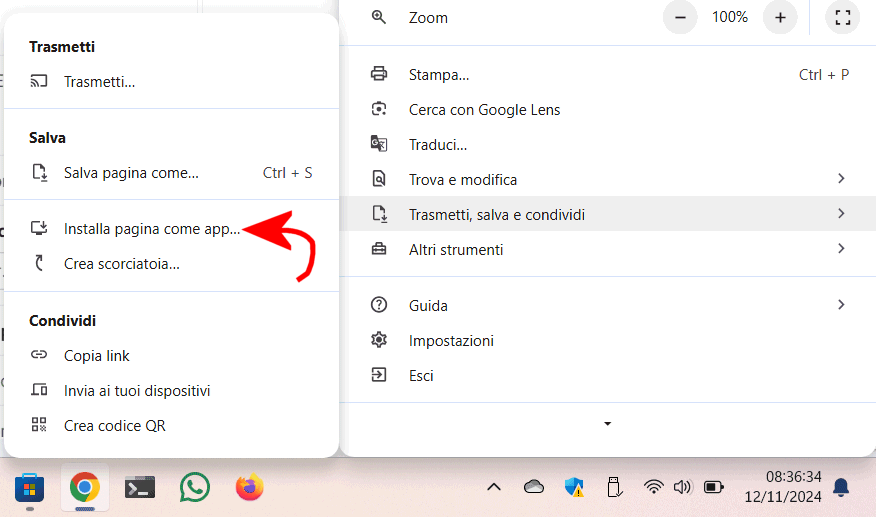Increase zoom with the plus button
Image resolution: width=876 pixels, height=517 pixels.
pos(780,17)
